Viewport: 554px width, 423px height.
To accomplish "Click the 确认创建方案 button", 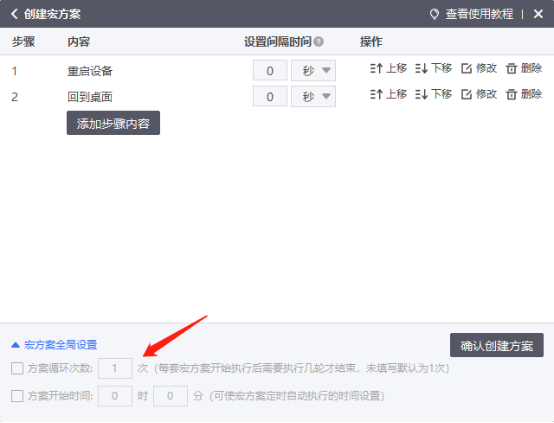I will point(497,345).
